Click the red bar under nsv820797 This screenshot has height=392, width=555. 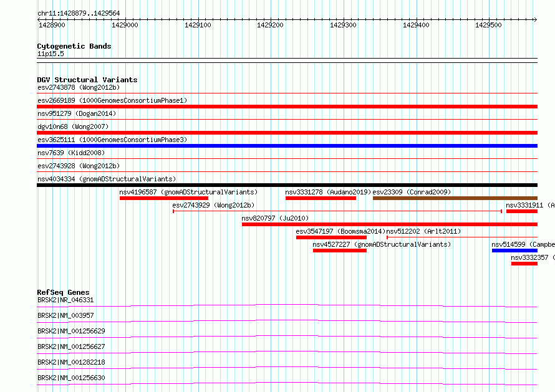point(390,224)
